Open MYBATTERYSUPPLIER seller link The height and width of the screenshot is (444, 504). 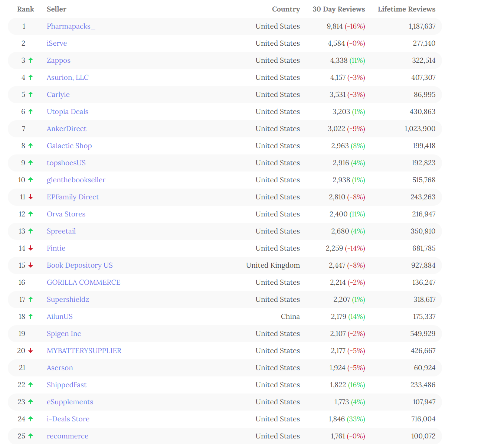click(x=84, y=351)
